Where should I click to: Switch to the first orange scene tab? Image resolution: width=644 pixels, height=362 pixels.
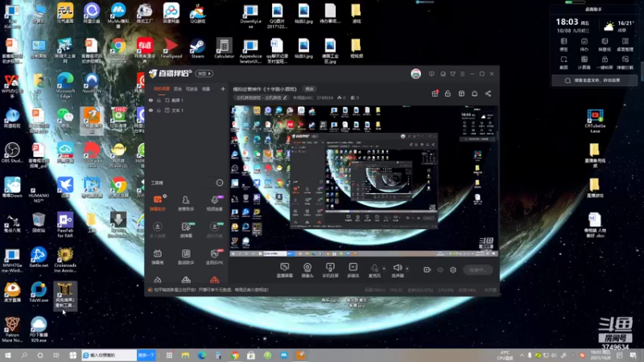tap(162, 88)
